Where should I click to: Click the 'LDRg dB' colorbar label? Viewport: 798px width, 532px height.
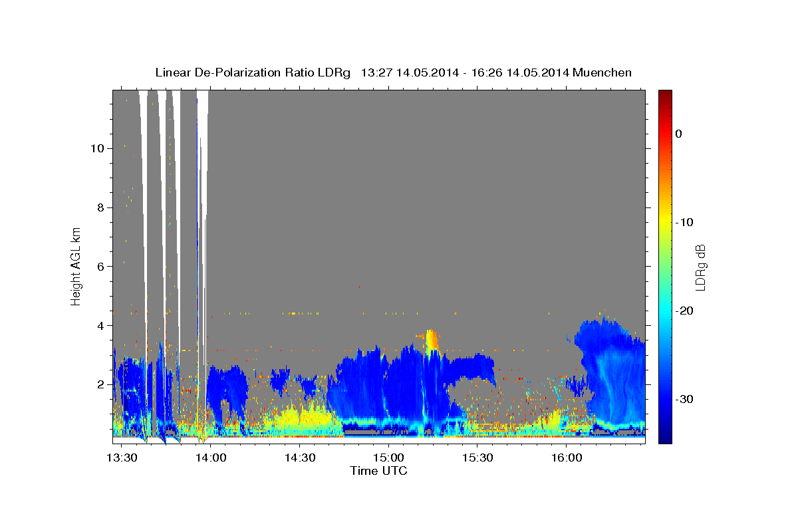(700, 267)
